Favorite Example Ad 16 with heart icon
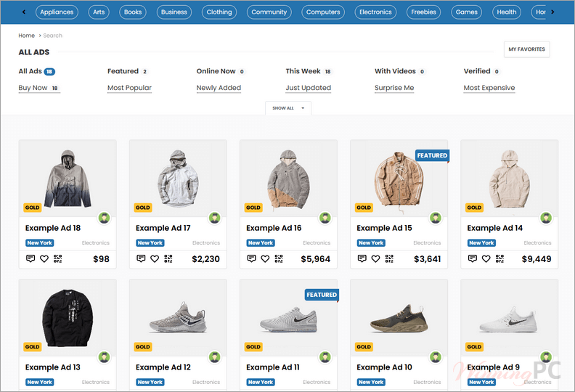The width and height of the screenshot is (575, 392). (265, 259)
